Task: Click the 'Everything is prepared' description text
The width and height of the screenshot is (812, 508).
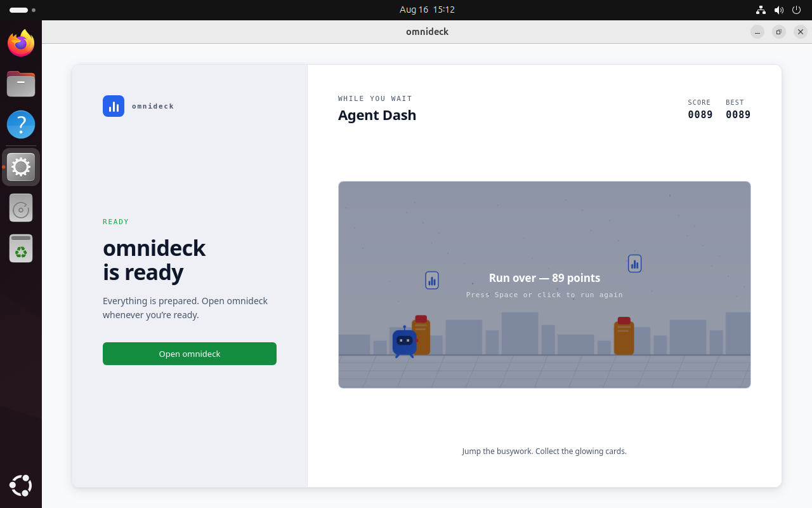Action: [185, 307]
